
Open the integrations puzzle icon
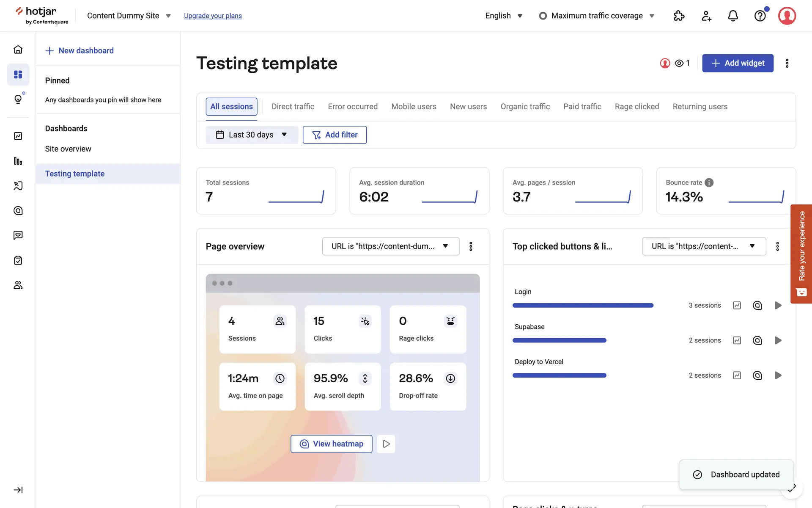pos(679,16)
